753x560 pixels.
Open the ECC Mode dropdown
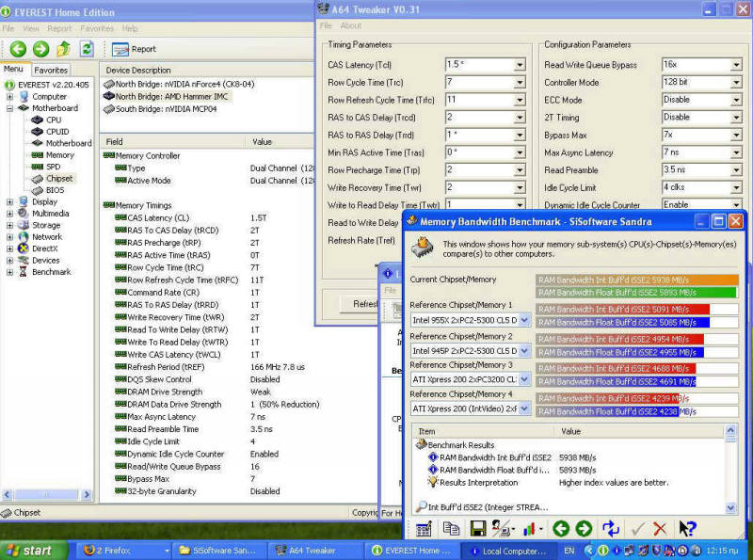[x=736, y=100]
